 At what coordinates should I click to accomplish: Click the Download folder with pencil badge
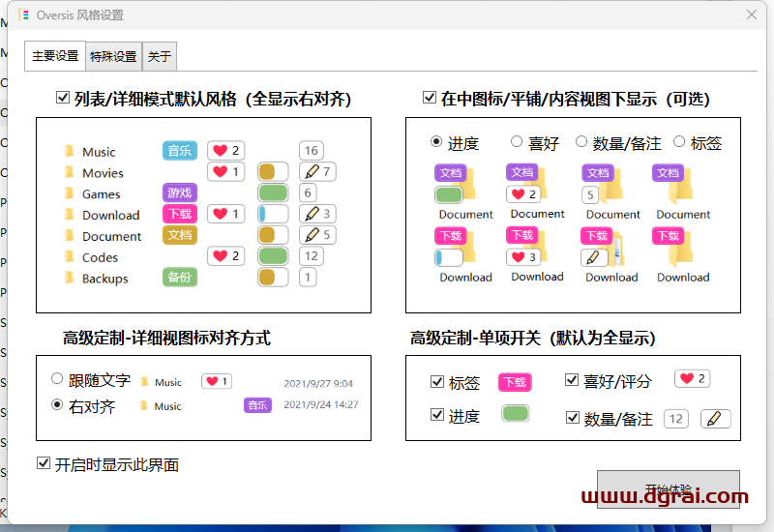point(602,248)
